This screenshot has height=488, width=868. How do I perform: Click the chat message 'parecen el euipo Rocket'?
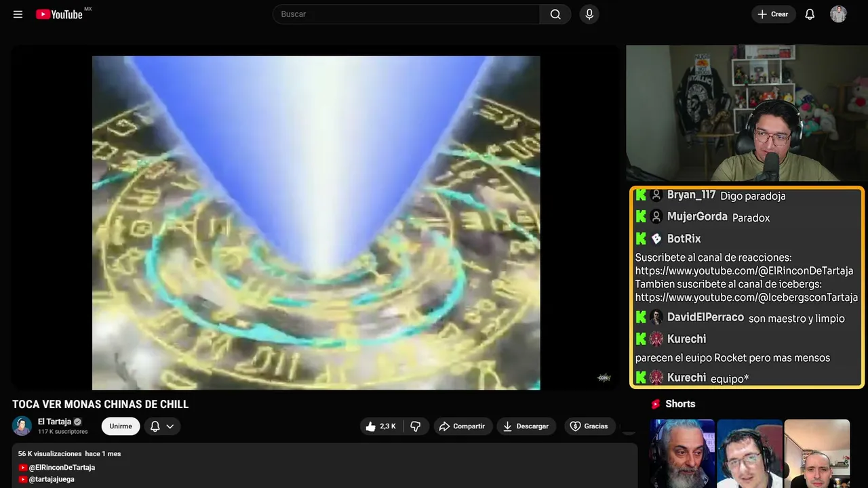tap(732, 358)
